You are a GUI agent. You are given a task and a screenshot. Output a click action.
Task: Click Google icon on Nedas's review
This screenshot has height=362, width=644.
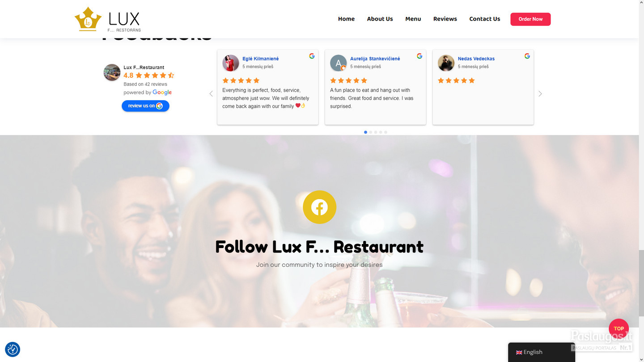coord(527,56)
